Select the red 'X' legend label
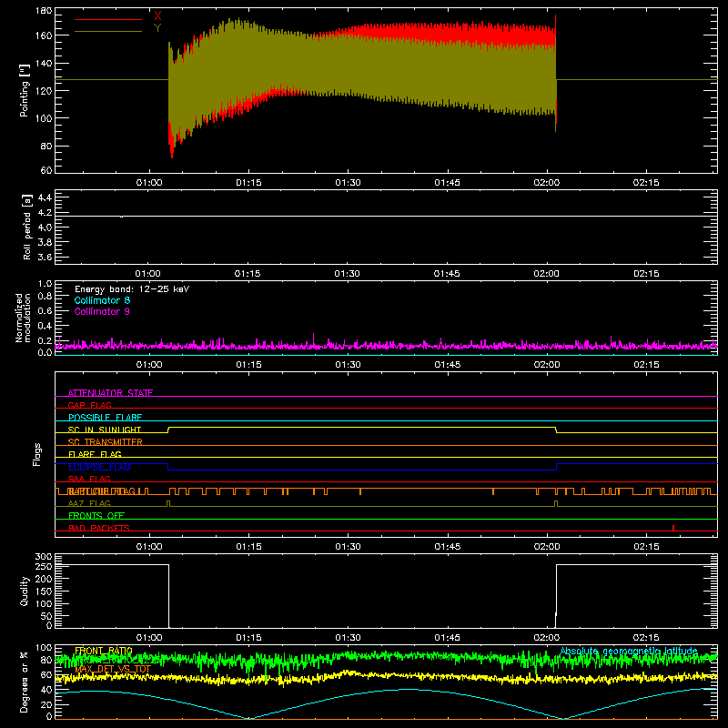 tap(157, 16)
